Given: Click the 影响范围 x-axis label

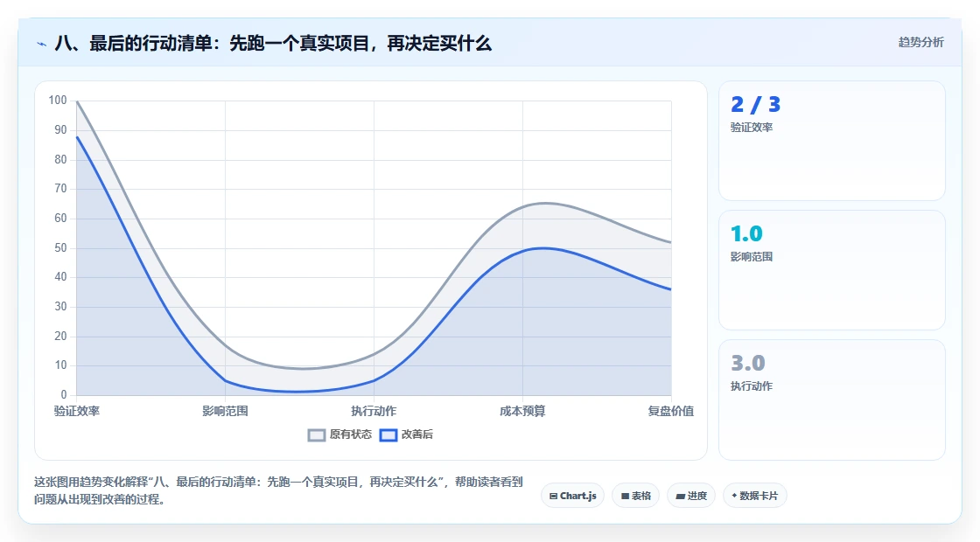Looking at the screenshot, I should (225, 411).
